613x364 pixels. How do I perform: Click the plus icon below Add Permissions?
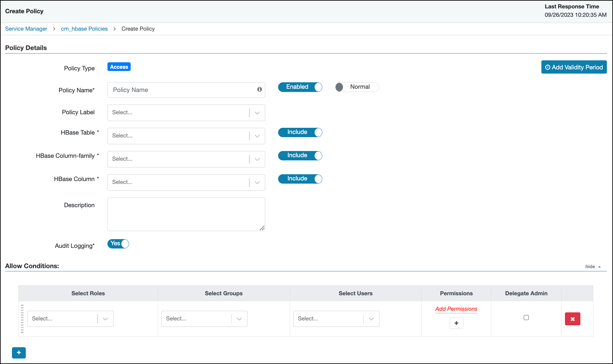tap(456, 323)
